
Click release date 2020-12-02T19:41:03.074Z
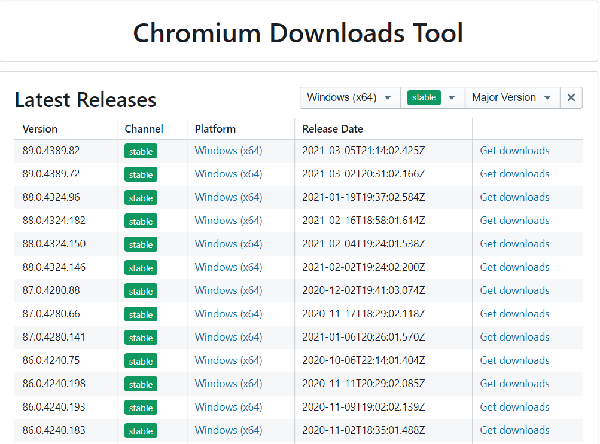(364, 291)
